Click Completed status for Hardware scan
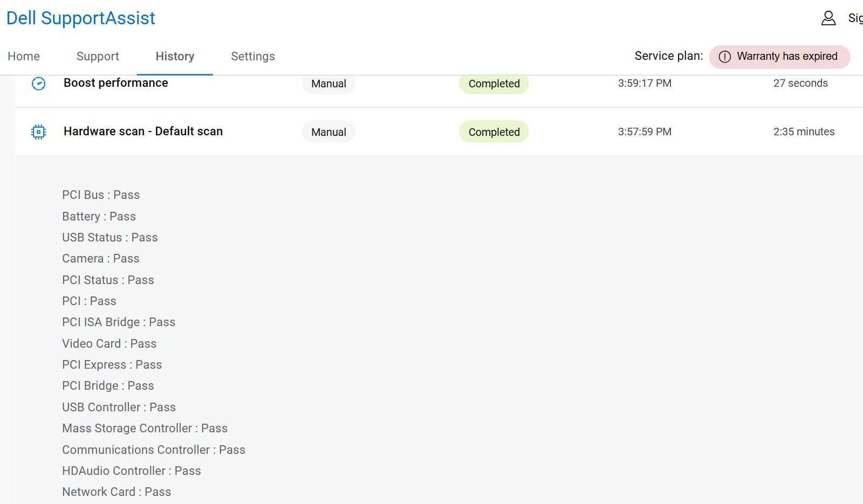Screen dimensions: 863x504 (494, 132)
